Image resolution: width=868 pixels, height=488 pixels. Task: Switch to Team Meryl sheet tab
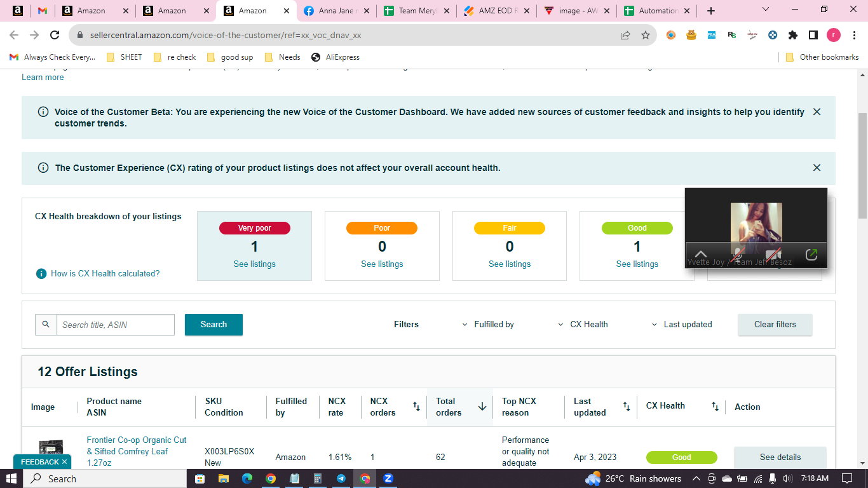coord(417,11)
